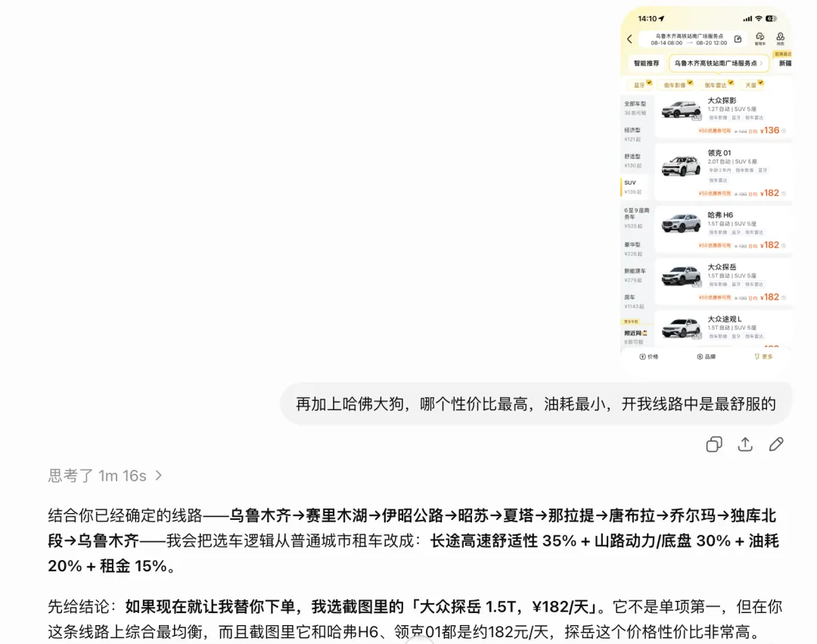Open the 大众途观 L car thumbnail
This screenshot has height=644, width=817.
coord(681,328)
